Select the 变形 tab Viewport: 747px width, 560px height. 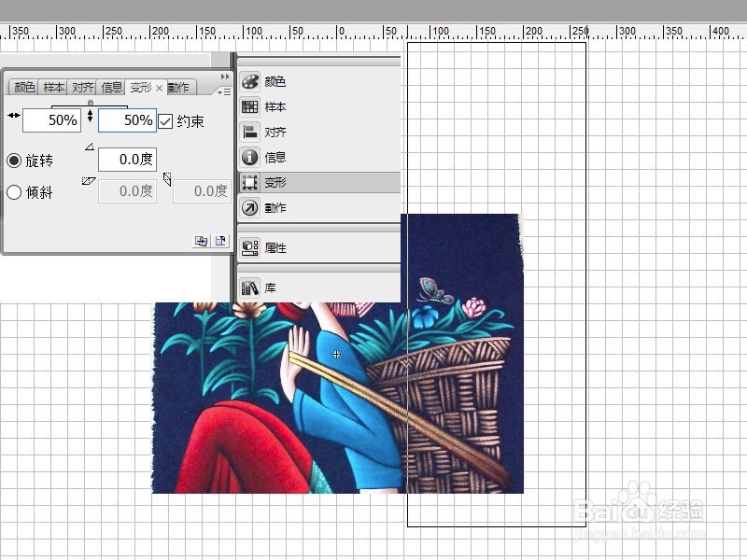tap(141, 87)
